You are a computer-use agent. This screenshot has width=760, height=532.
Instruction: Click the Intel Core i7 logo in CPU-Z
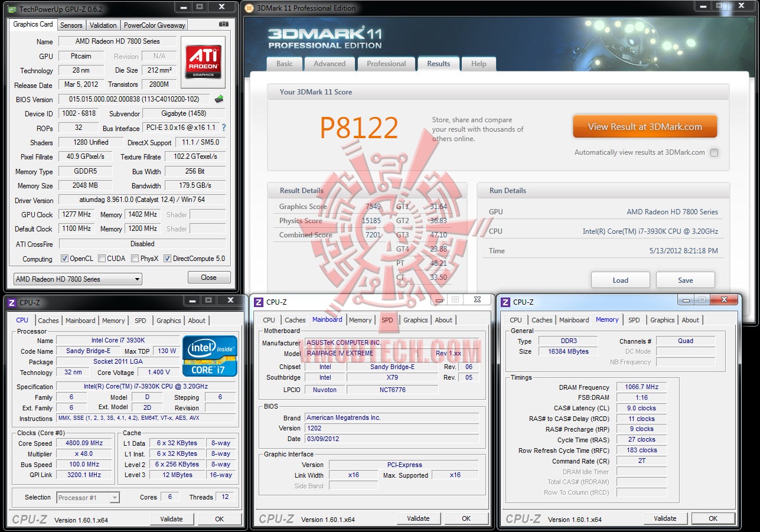[x=210, y=355]
